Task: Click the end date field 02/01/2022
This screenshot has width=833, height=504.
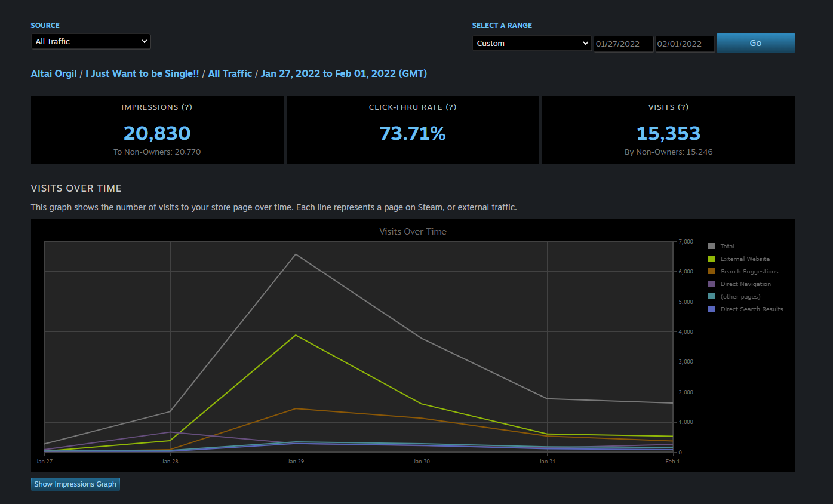Action: tap(685, 44)
